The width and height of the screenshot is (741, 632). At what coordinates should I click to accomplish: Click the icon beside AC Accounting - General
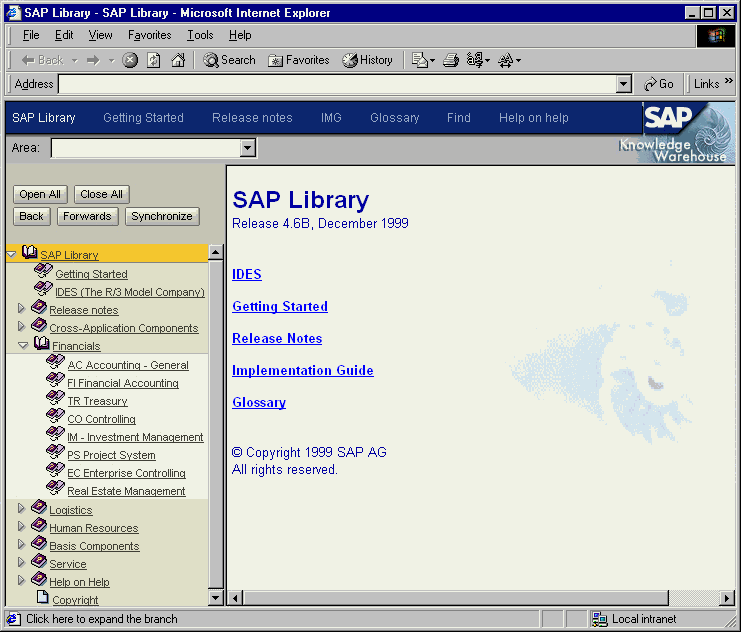[55, 362]
